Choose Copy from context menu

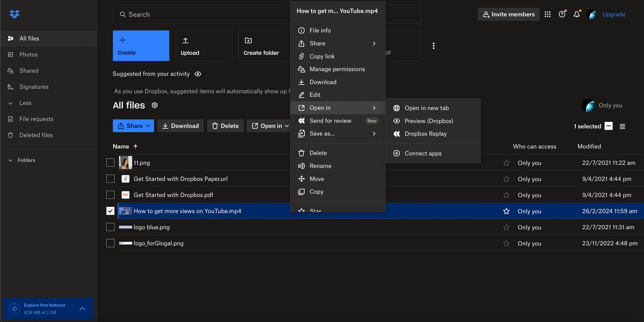point(338,192)
